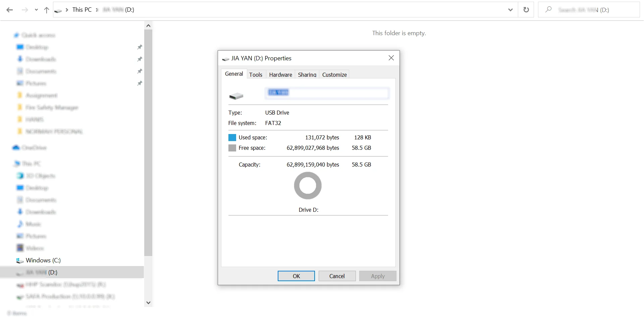Click the gray Free space swatch

pyautogui.click(x=232, y=148)
